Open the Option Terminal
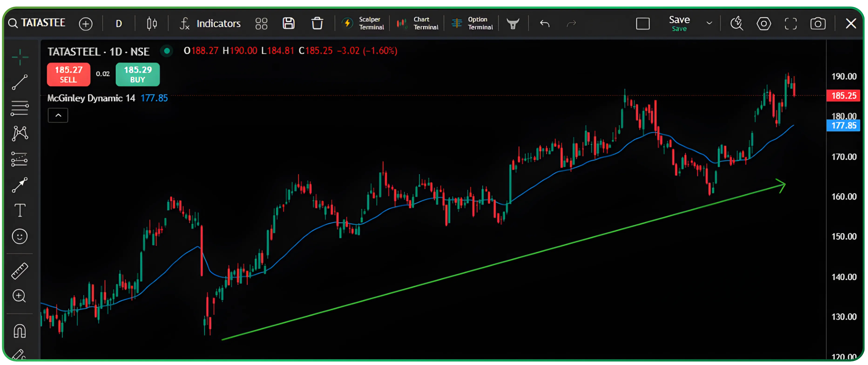 tap(472, 24)
